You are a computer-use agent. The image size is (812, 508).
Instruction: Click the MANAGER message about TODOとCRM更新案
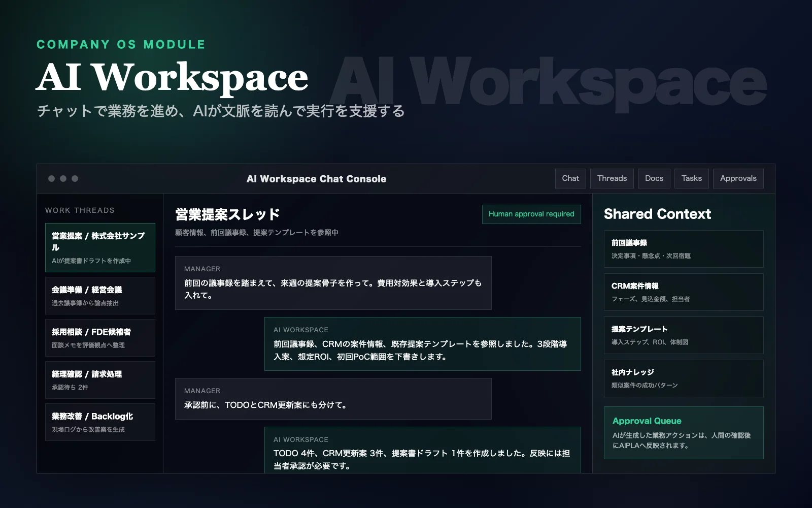[x=333, y=399]
